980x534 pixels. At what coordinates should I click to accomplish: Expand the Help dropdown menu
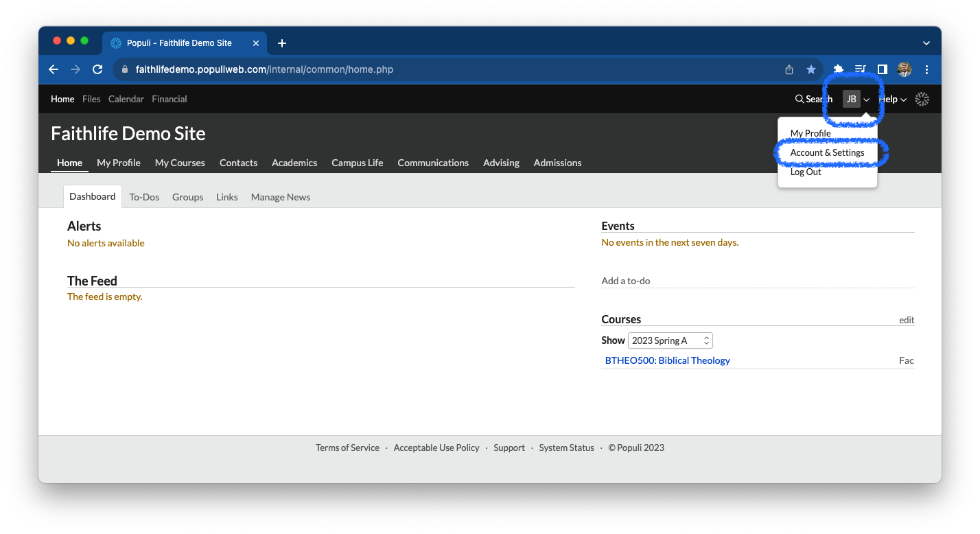pyautogui.click(x=893, y=99)
